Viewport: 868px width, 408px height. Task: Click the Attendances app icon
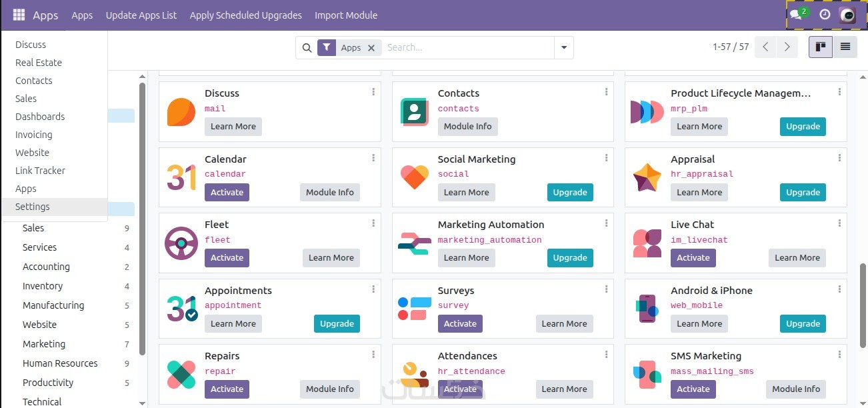click(x=414, y=375)
